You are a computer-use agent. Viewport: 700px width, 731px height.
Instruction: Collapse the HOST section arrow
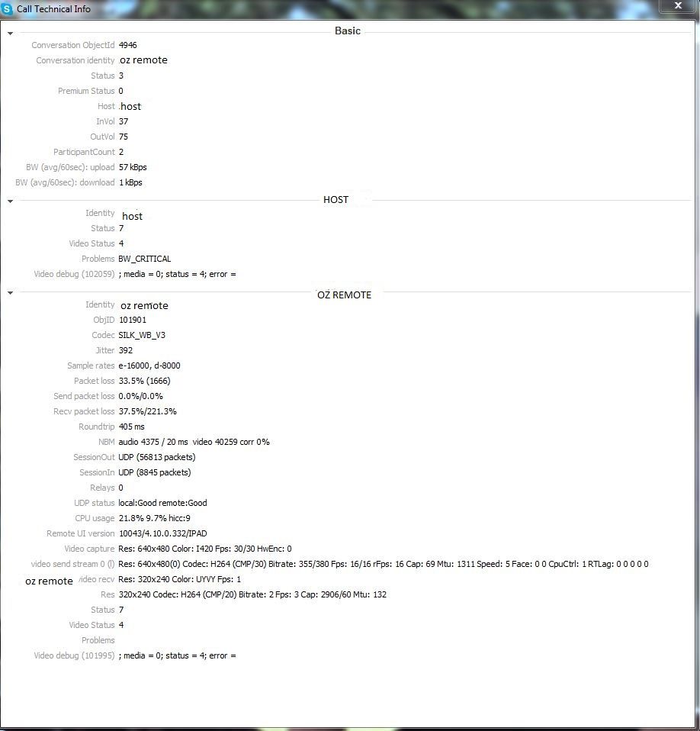(x=10, y=201)
